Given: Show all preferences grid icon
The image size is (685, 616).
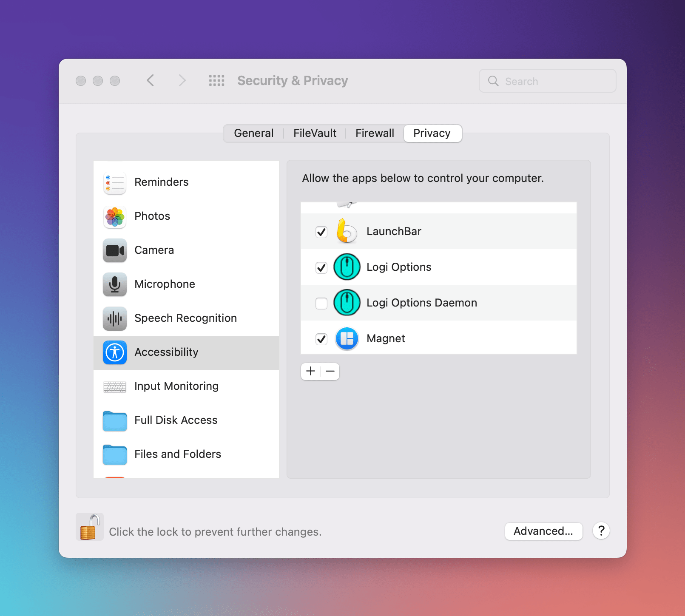Looking at the screenshot, I should [x=216, y=80].
